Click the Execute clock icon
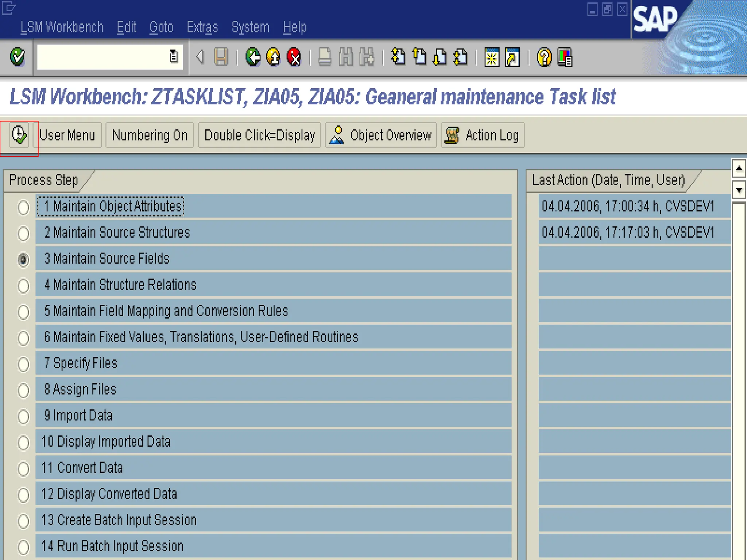The image size is (747, 560). coord(19,135)
